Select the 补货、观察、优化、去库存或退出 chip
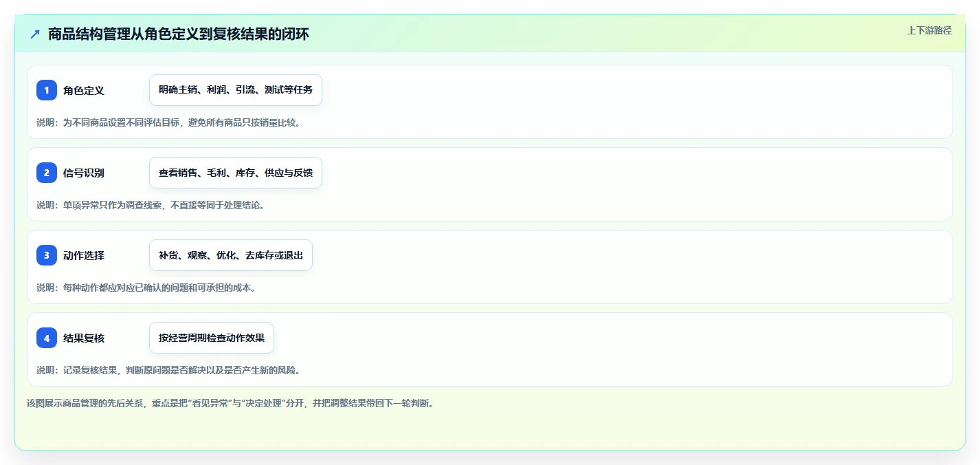Image resolution: width=980 pixels, height=465 pixels. (231, 255)
